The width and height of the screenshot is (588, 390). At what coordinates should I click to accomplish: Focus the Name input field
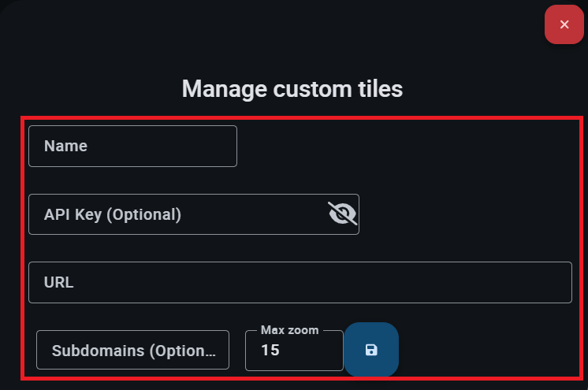tap(132, 146)
